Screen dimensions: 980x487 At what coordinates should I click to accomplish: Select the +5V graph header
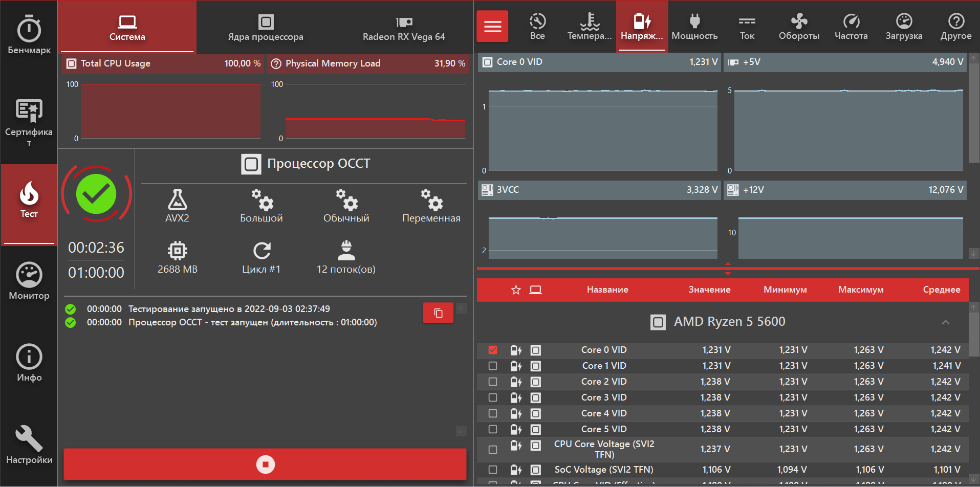point(845,62)
